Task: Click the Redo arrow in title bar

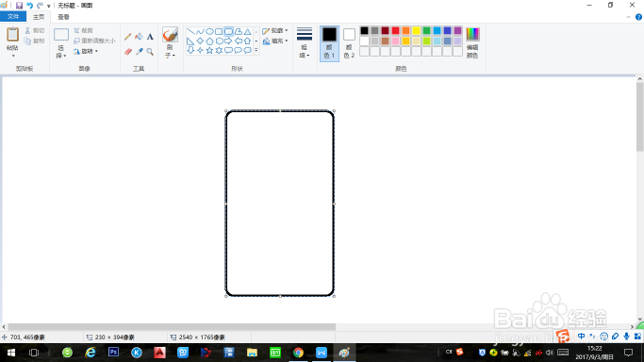Action: pos(40,6)
